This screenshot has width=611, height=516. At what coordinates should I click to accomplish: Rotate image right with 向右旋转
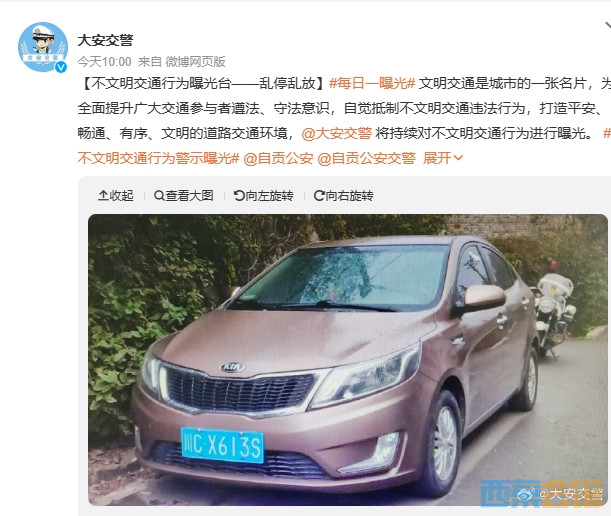tap(343, 196)
